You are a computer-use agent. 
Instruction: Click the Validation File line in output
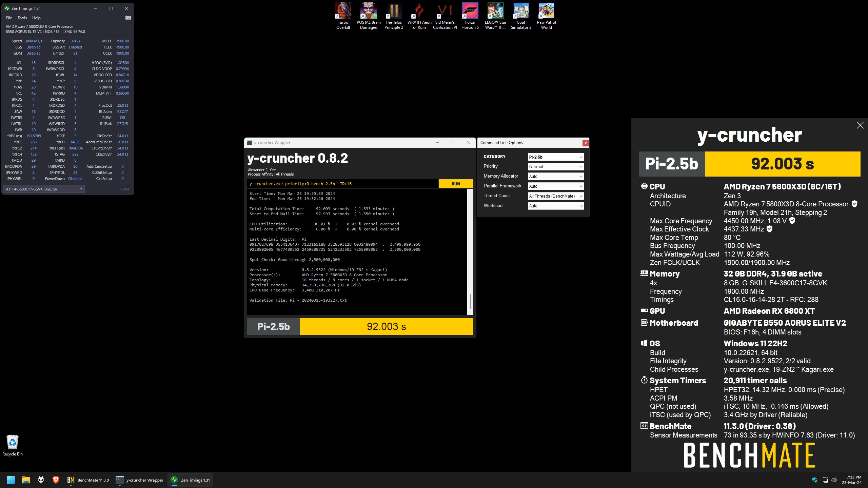click(x=298, y=300)
